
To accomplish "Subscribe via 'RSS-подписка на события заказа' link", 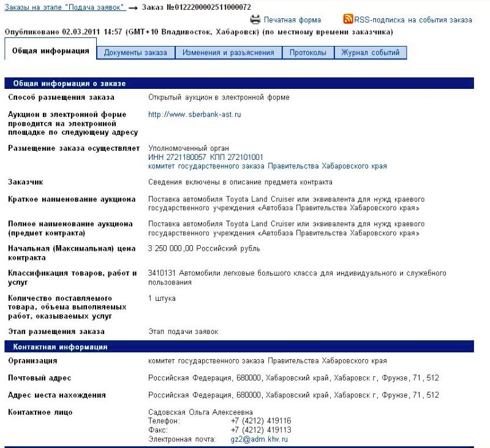I will pyautogui.click(x=413, y=20).
